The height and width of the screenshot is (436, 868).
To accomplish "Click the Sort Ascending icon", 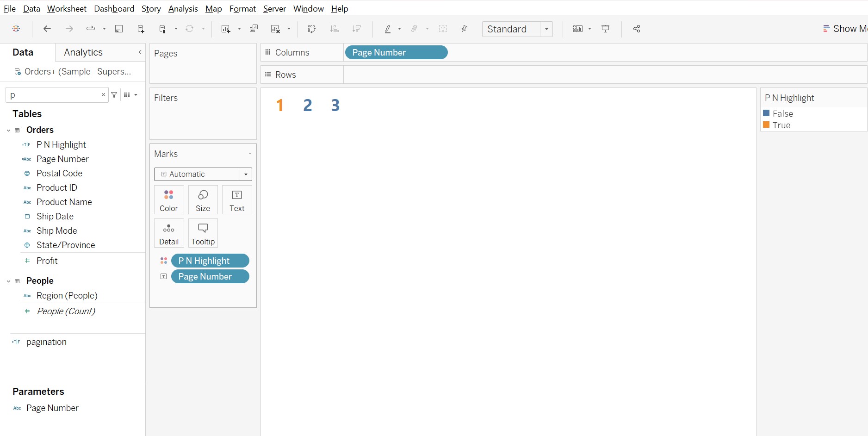I will (334, 29).
